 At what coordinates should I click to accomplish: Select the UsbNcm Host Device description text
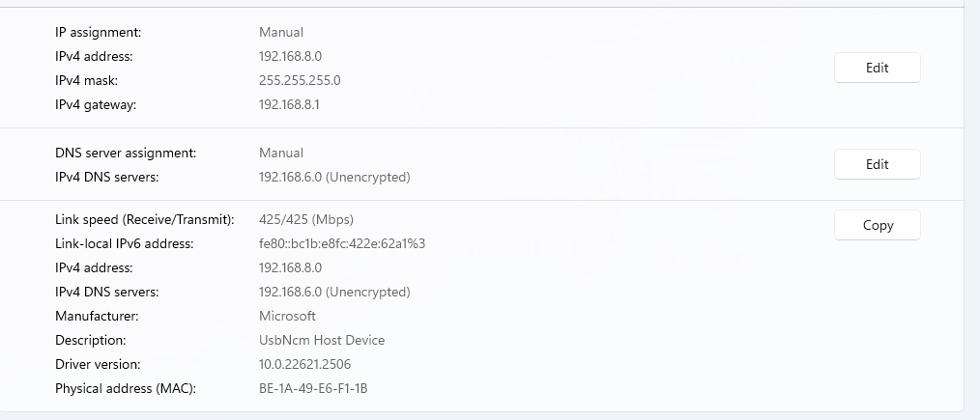pyautogui.click(x=322, y=340)
